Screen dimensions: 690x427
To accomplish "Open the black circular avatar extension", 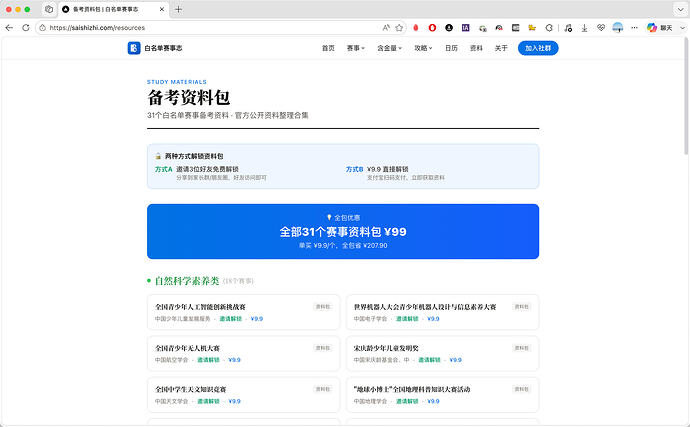I will (449, 28).
